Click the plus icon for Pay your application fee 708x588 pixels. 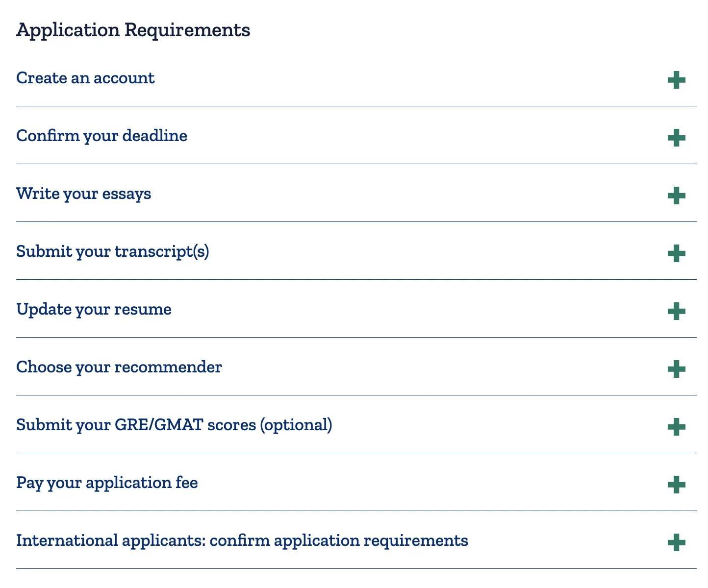676,485
